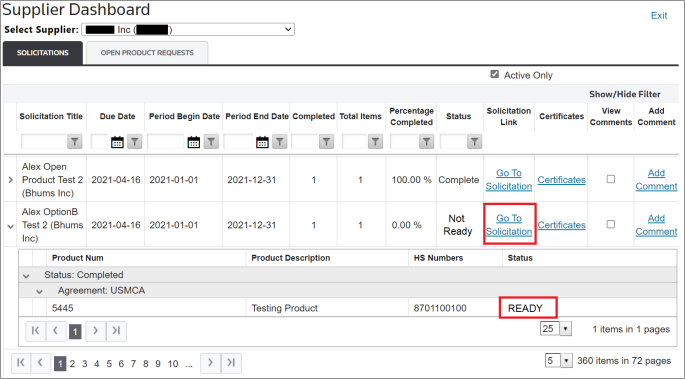Go to page 10 of solicitations
The image size is (685, 379).
(173, 363)
